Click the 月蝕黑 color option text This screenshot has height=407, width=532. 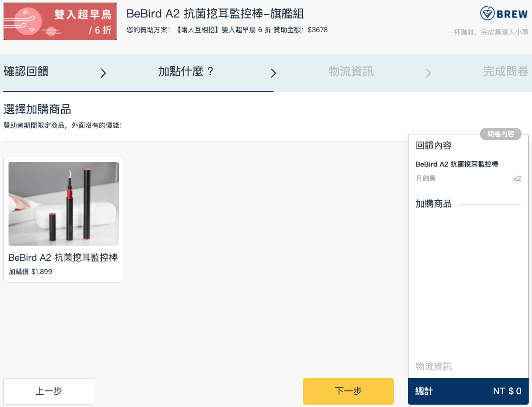click(426, 178)
